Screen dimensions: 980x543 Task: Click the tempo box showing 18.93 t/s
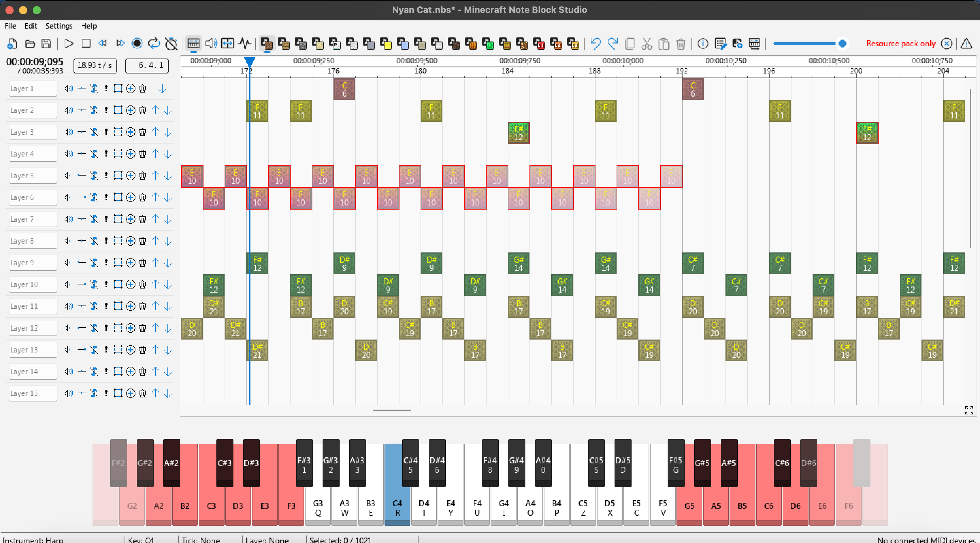coord(95,65)
